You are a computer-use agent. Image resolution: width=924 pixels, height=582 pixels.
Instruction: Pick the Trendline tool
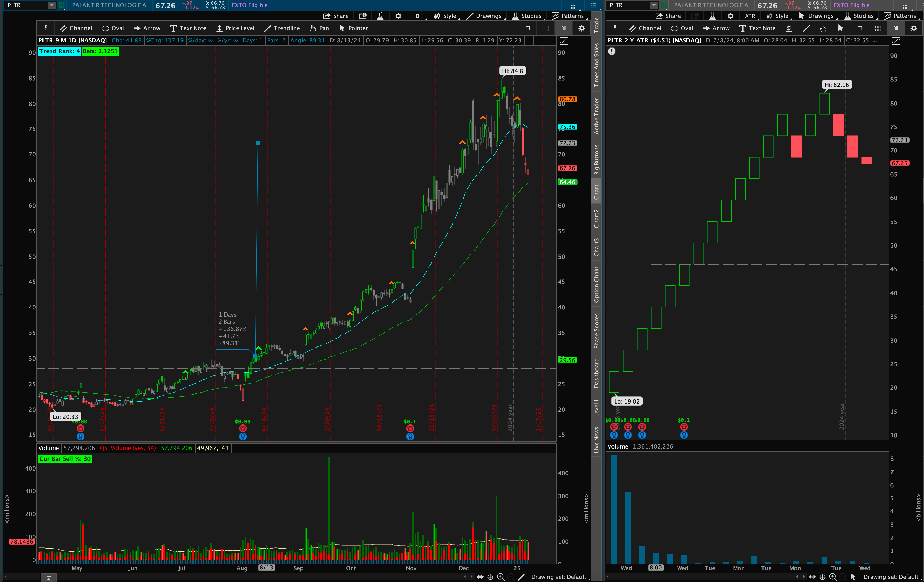[282, 28]
